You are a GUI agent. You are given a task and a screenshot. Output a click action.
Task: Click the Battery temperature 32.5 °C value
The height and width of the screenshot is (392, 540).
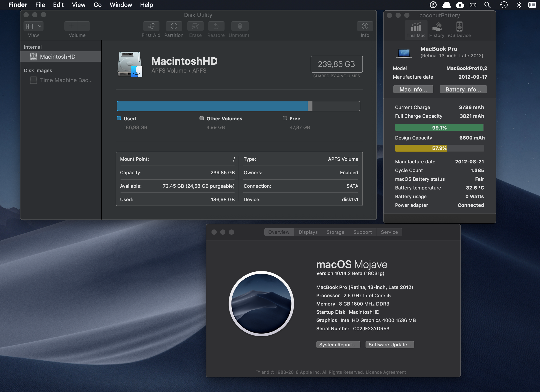pos(475,188)
